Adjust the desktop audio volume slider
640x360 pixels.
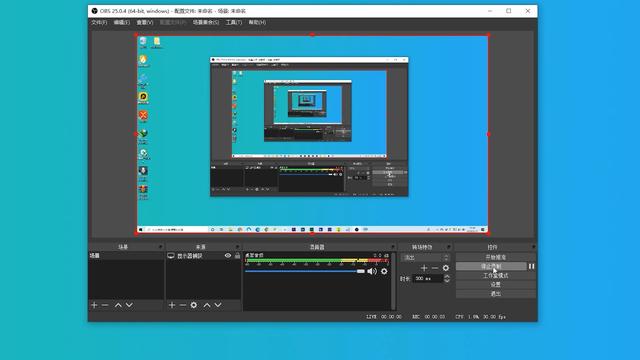(304, 271)
